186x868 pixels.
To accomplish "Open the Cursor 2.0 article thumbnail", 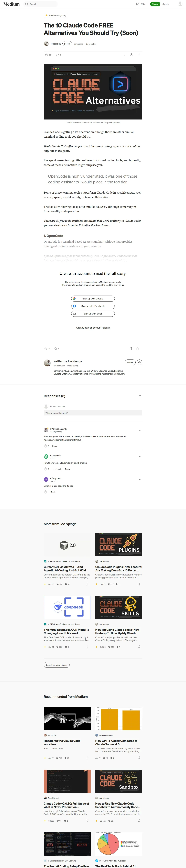I will pyautogui.click(x=67, y=545).
